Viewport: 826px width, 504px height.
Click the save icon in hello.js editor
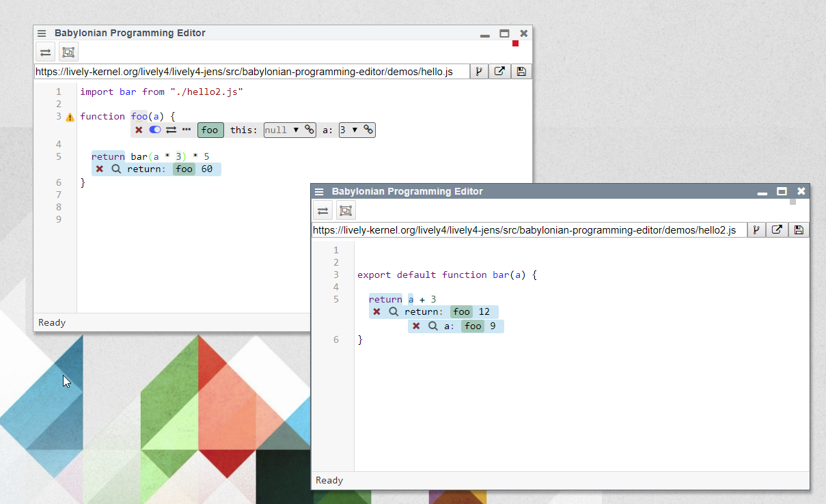521,72
